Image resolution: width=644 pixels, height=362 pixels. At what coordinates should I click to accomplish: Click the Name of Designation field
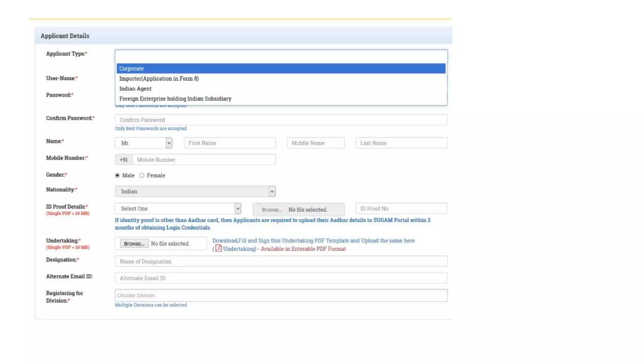281,261
